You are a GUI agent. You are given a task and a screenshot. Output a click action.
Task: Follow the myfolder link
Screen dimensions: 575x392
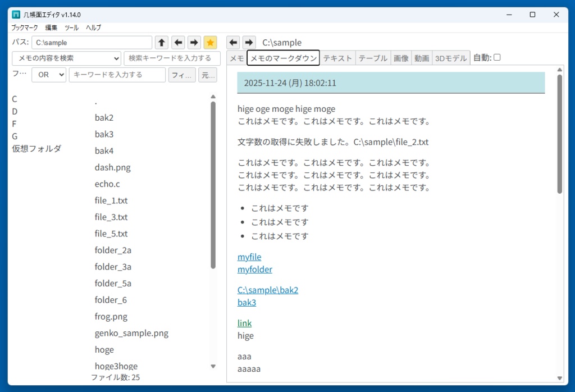point(255,270)
